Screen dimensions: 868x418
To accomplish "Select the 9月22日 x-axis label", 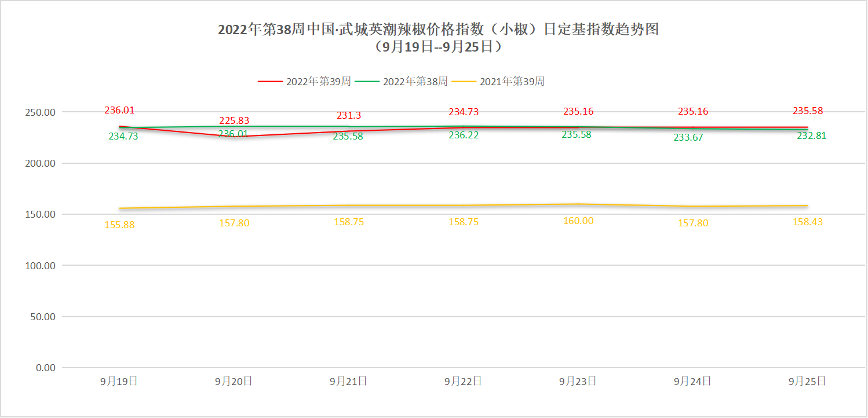I will click(463, 381).
